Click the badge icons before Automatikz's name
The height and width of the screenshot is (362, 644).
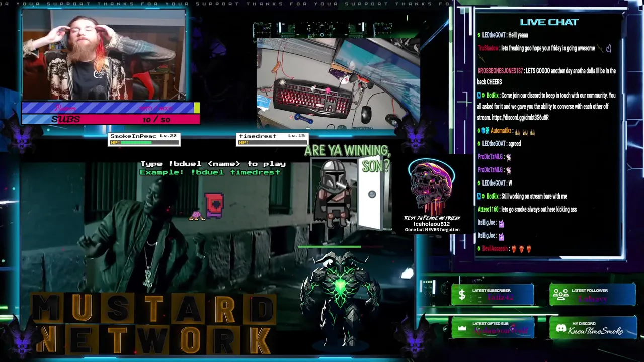483,131
